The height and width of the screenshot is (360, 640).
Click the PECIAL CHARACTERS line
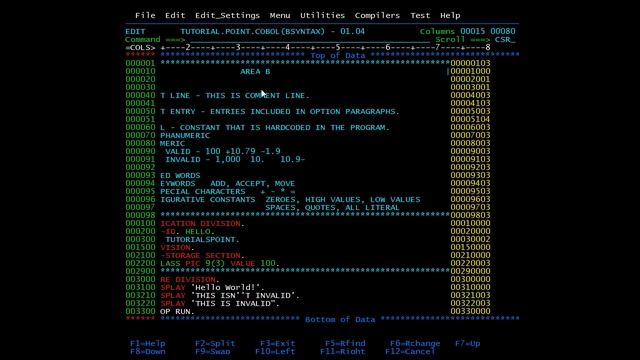[x=227, y=191]
